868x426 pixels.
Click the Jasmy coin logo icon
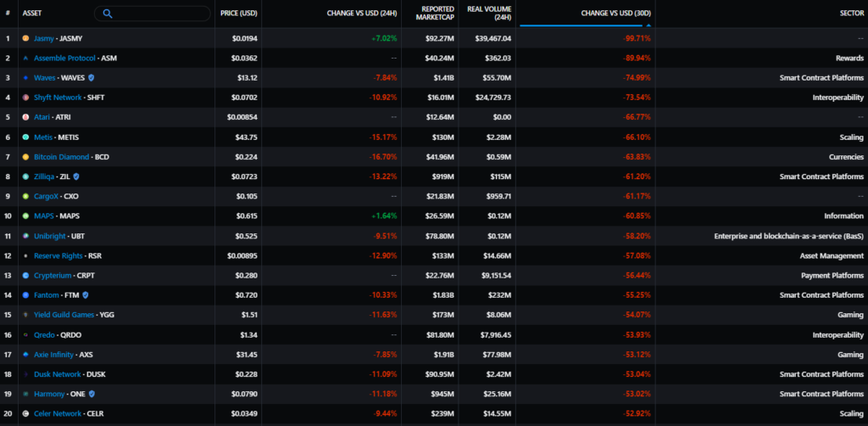click(x=26, y=39)
